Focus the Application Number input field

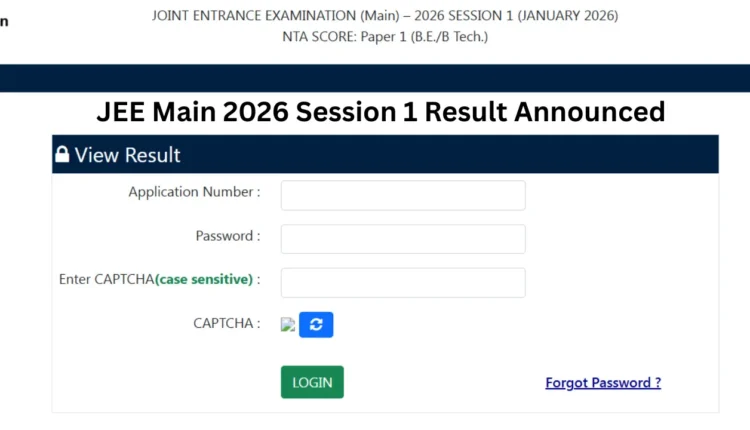click(x=403, y=195)
